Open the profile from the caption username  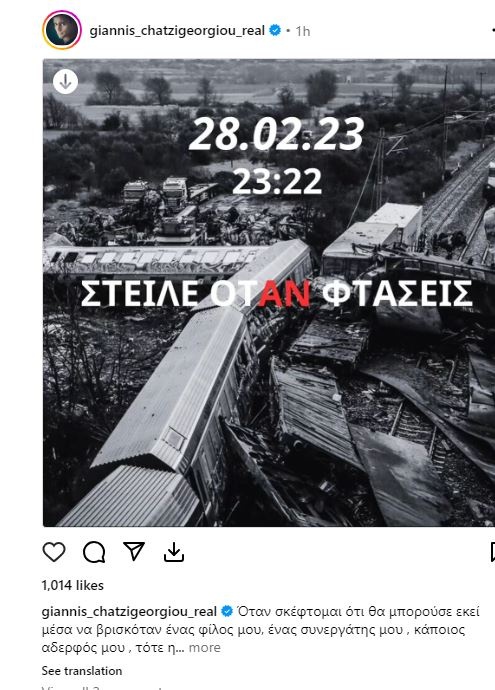click(x=129, y=612)
